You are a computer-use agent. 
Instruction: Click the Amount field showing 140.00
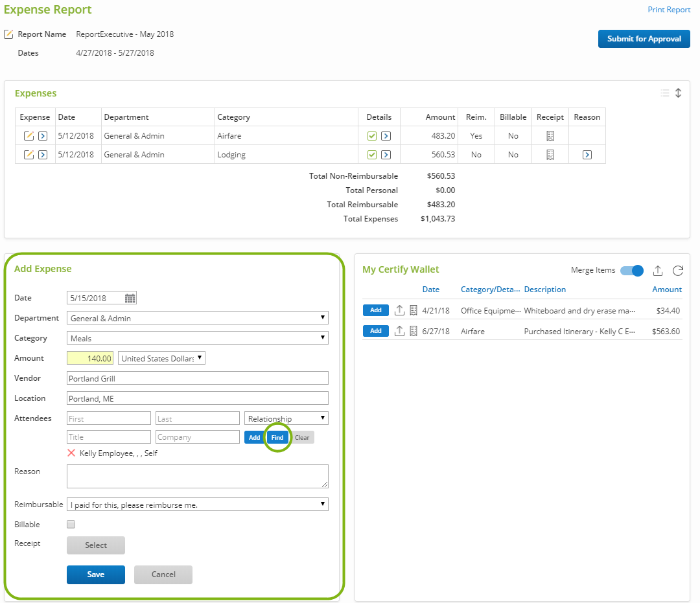(x=89, y=358)
